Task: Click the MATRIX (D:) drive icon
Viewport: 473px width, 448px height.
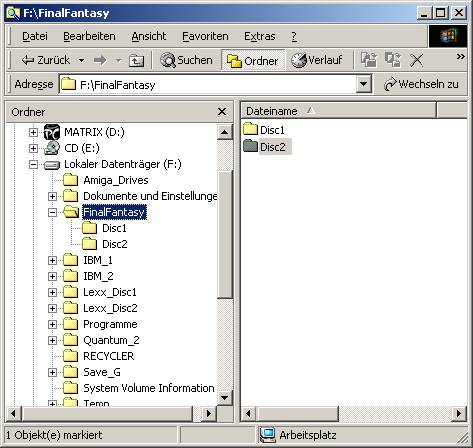Action: 52,132
